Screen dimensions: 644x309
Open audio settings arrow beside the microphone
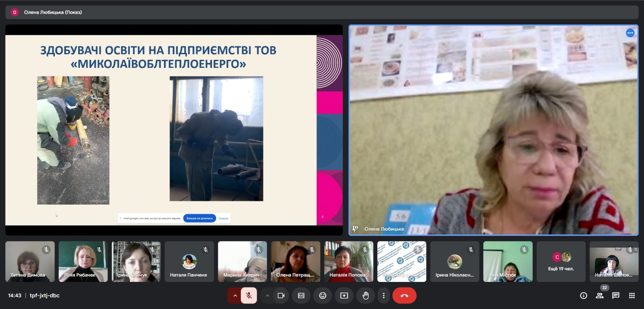click(235, 296)
